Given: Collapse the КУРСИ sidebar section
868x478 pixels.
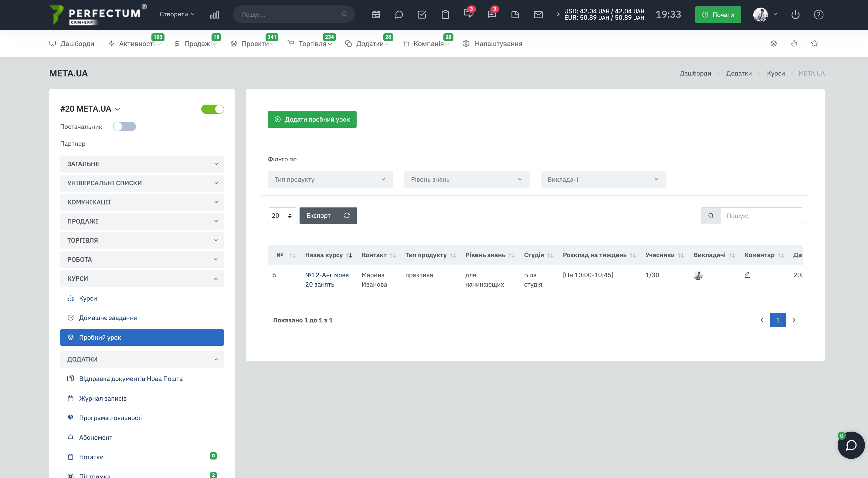Looking at the screenshot, I should (142, 279).
